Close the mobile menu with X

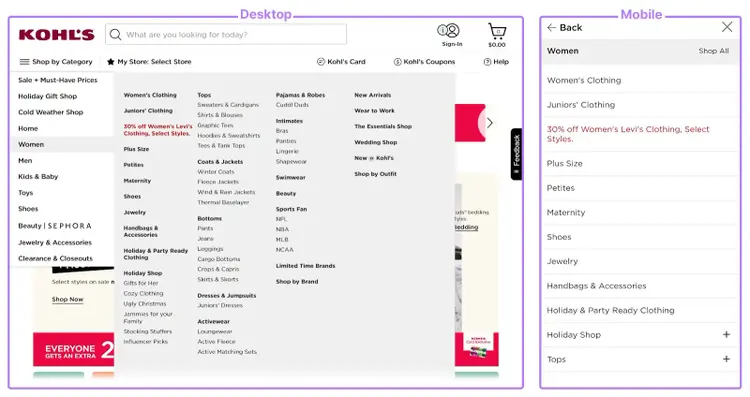click(727, 27)
